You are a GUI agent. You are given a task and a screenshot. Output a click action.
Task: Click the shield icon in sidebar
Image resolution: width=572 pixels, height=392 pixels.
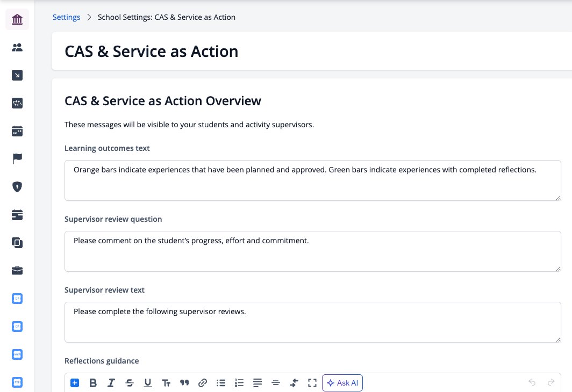click(x=17, y=187)
